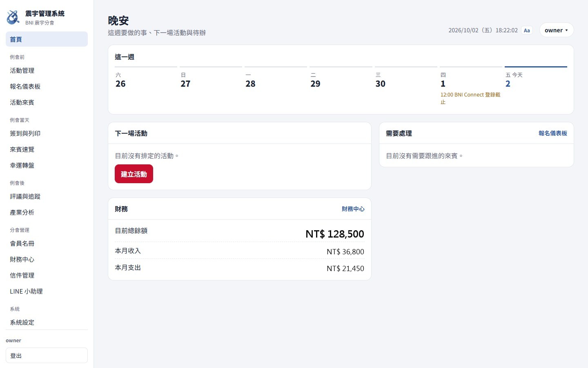Open 報名儀表板 sidebar item

pos(47,86)
